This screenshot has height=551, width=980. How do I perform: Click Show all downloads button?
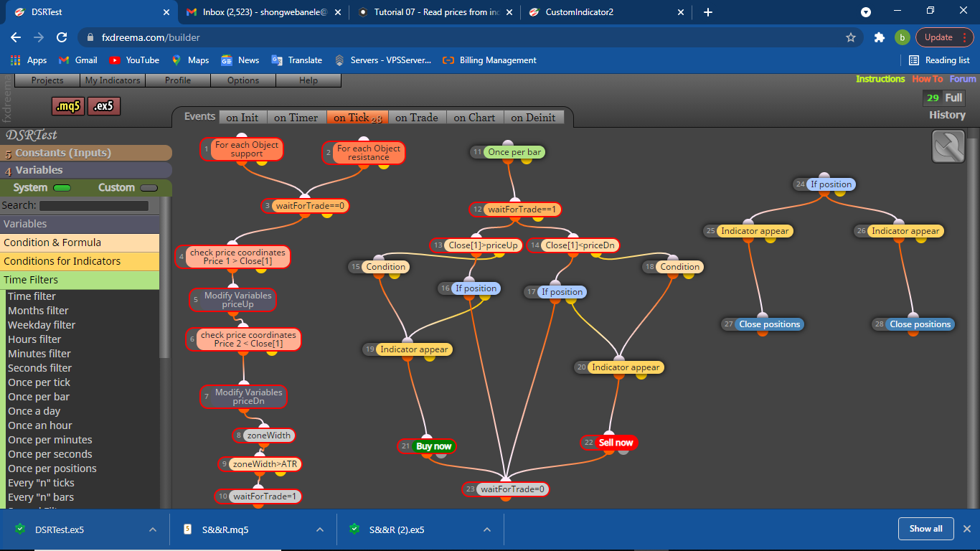925,529
